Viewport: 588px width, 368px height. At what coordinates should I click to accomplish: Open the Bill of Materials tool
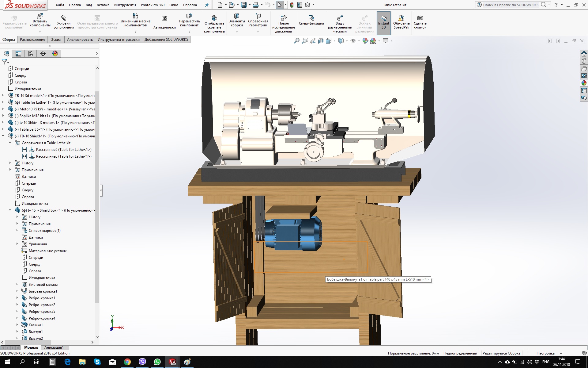[311, 18]
